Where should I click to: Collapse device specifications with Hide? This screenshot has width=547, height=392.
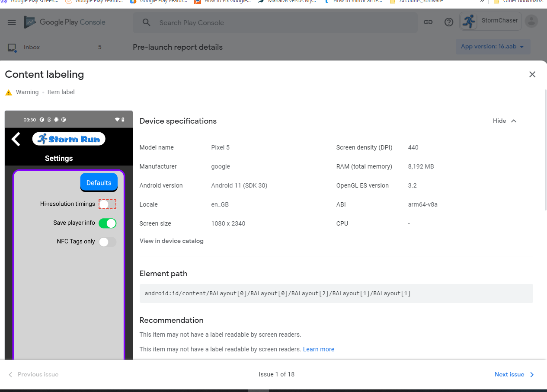[x=505, y=121]
